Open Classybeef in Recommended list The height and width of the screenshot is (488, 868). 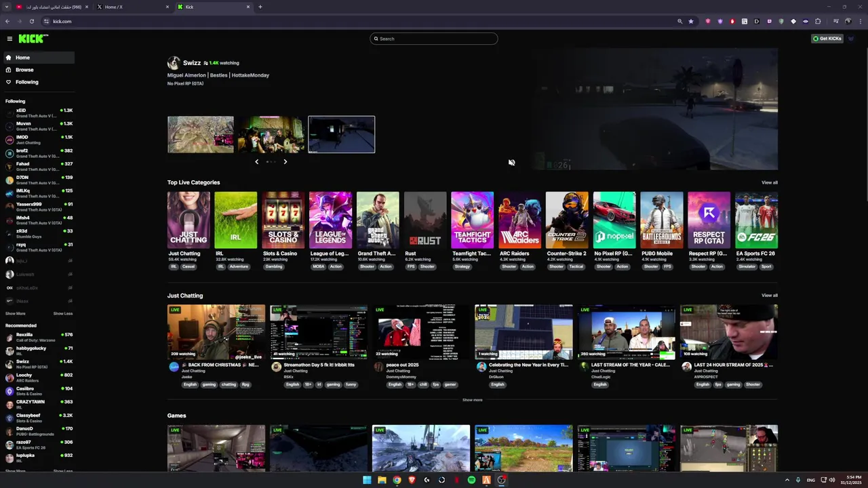38,418
